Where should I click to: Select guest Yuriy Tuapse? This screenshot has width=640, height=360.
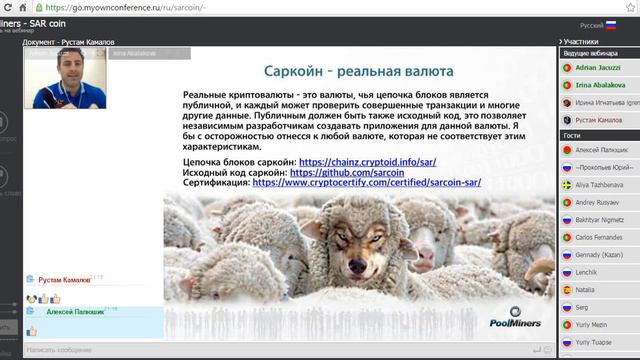pyautogui.click(x=593, y=343)
